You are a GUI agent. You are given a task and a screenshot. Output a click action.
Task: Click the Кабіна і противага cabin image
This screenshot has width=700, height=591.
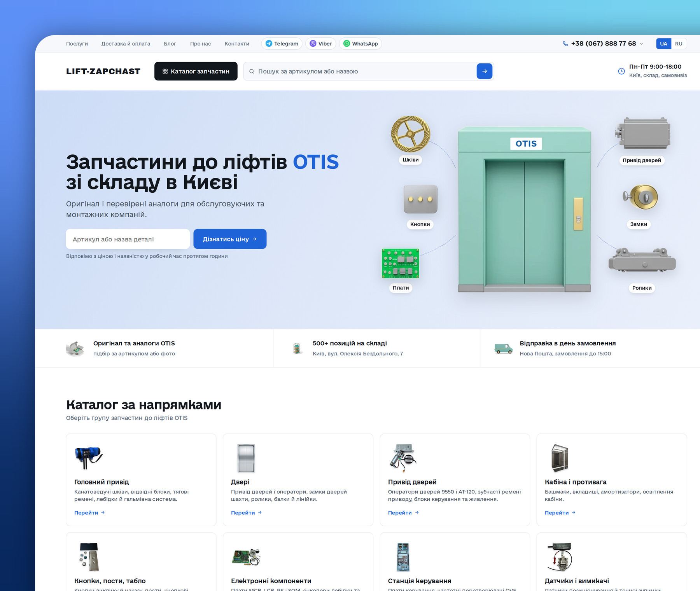coord(560,458)
